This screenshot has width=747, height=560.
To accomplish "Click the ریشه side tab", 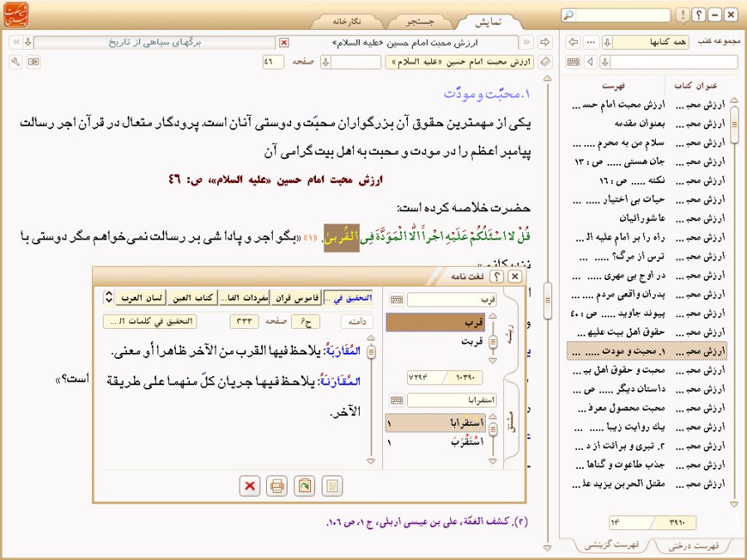I will coord(511,333).
